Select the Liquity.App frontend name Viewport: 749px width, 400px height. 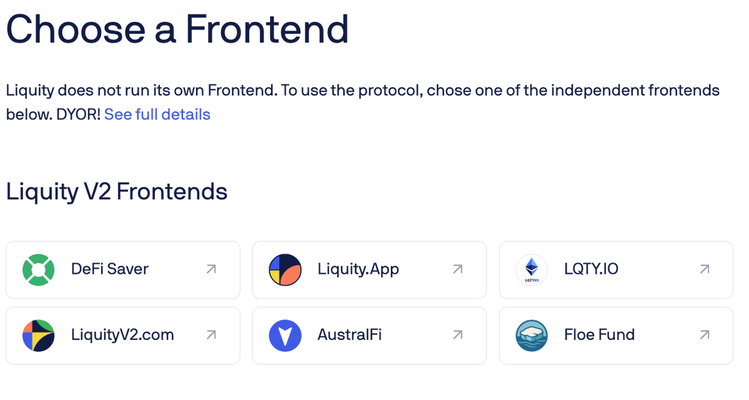pos(358,269)
